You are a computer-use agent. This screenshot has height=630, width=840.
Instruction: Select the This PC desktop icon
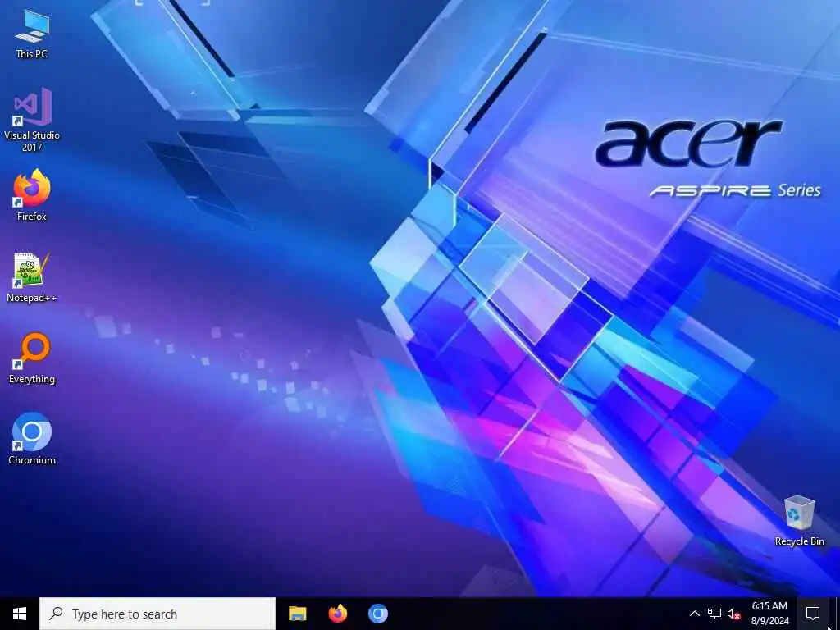[32, 34]
